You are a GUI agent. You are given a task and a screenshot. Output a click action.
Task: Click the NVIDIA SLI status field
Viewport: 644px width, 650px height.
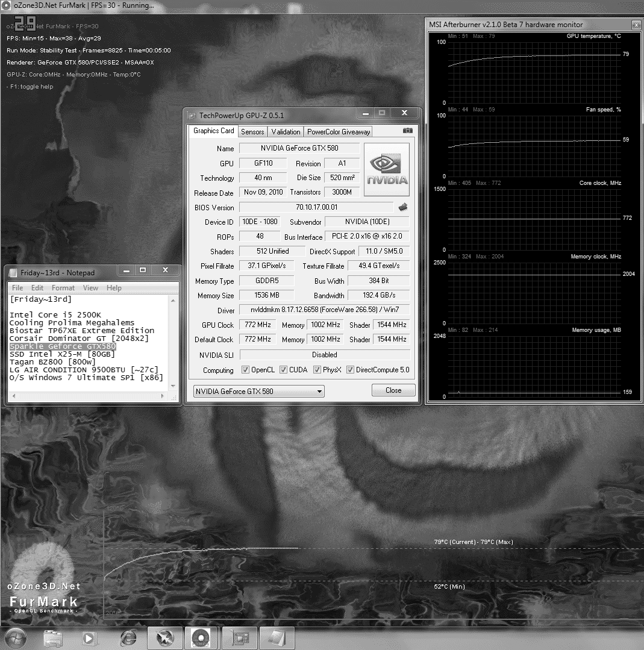[325, 355]
